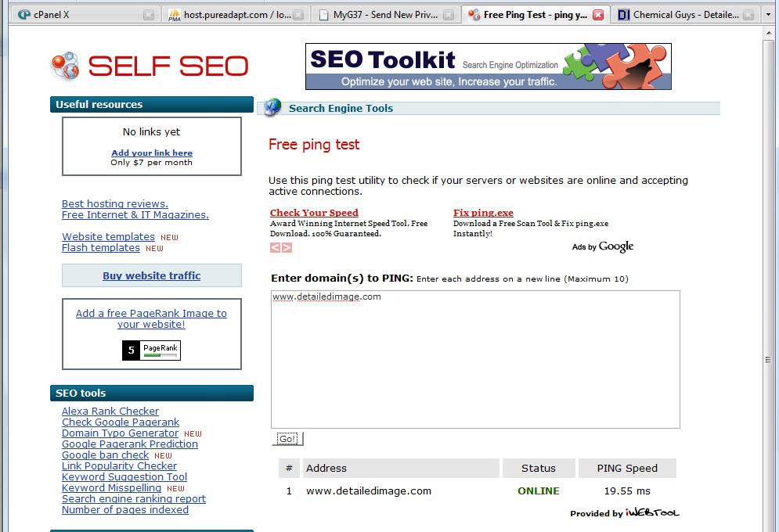Viewport: 779px width, 532px height.
Task: Switch to the MyG37 tab
Action: 384,15
